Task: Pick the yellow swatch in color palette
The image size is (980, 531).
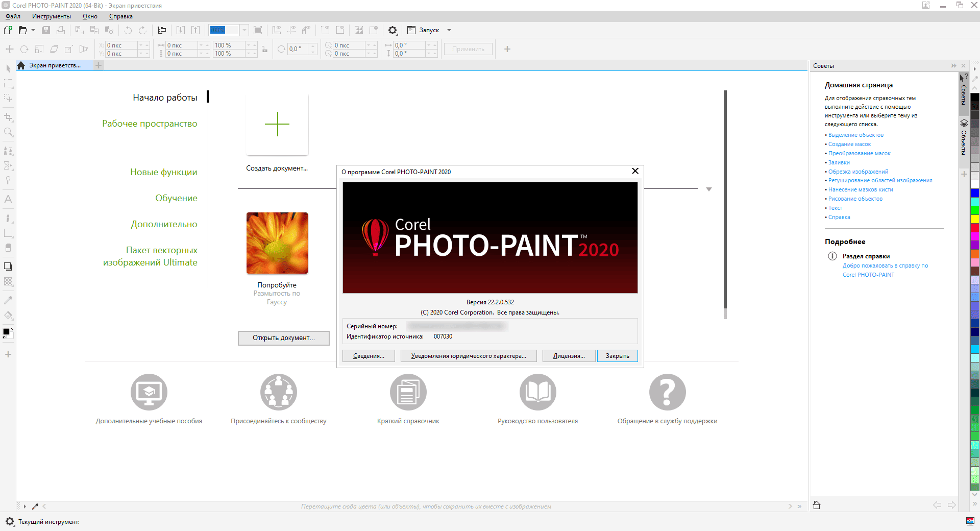Action: 975,219
